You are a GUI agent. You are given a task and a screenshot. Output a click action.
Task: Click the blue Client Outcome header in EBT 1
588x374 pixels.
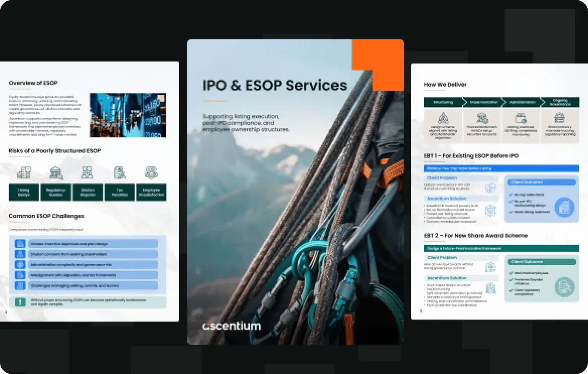(541, 182)
